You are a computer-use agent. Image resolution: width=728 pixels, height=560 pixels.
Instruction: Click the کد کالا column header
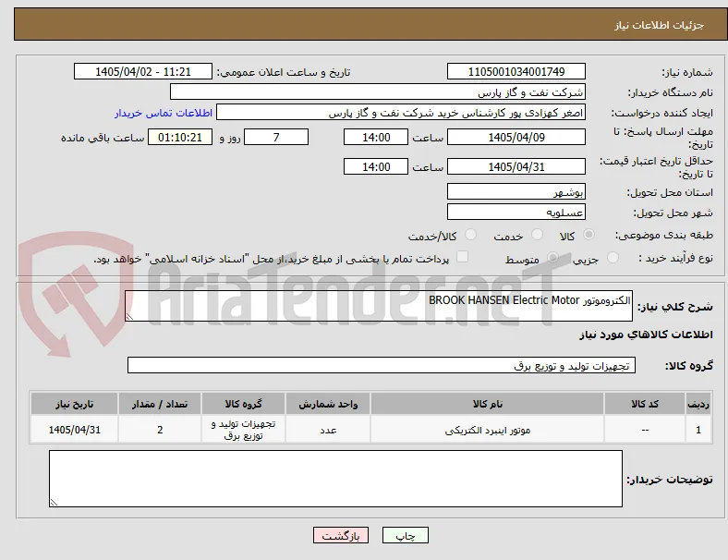coord(645,404)
